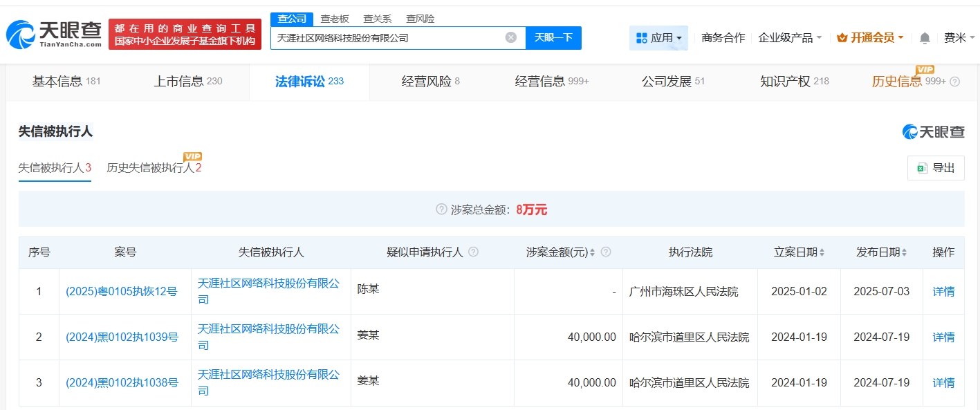Viewport: 980px width, 410px height.
Task: Open company link in row 3
Action: click(x=269, y=382)
